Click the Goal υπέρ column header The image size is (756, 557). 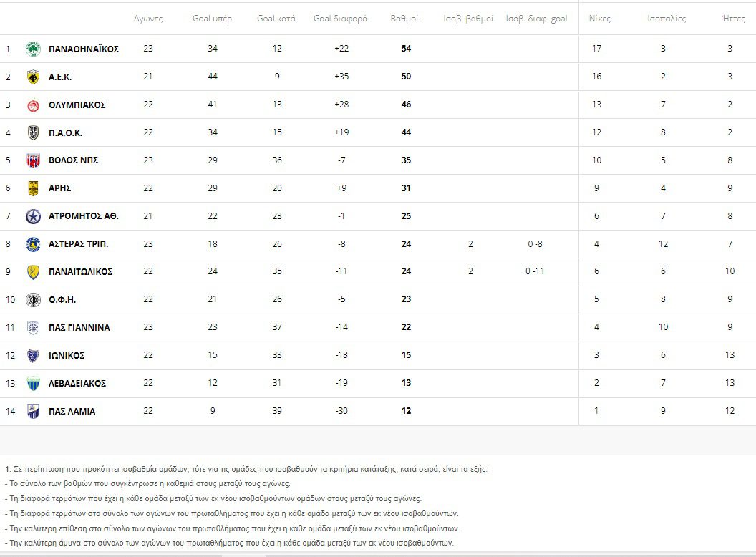[x=212, y=19]
